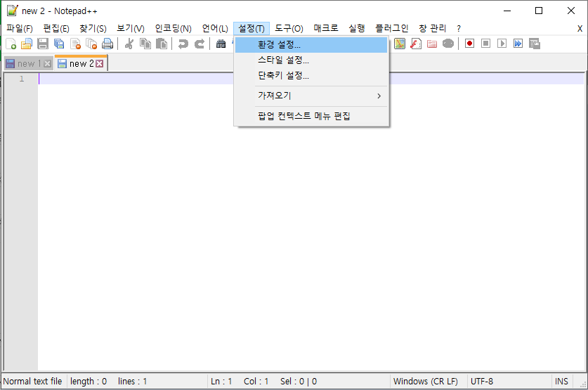Toggle INS insert mode in status bar
This screenshot has width=588, height=390.
[x=561, y=382]
